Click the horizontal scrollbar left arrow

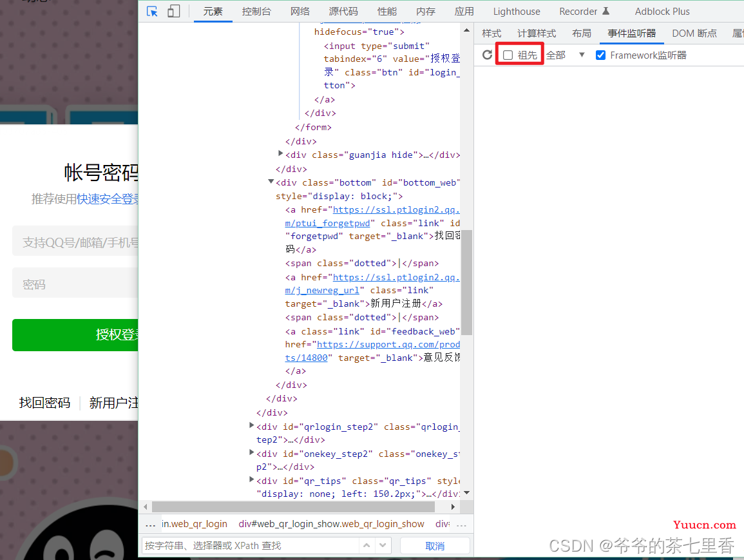pyautogui.click(x=145, y=507)
